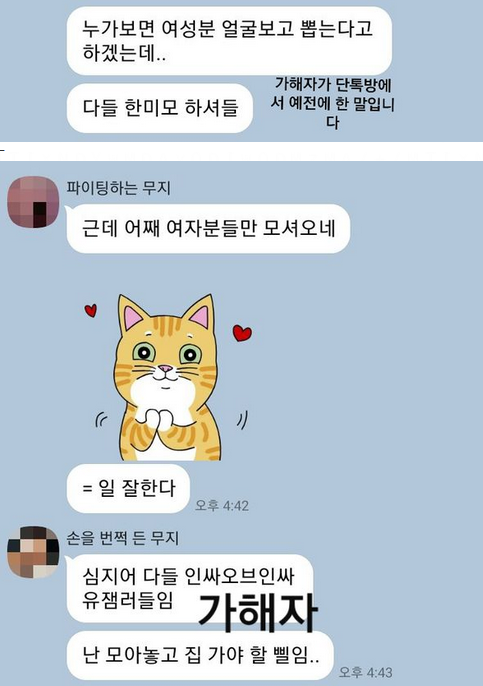The width and height of the screenshot is (483, 686).
Task: Tap the cat's clasped paws on the sticker
Action: (157, 419)
